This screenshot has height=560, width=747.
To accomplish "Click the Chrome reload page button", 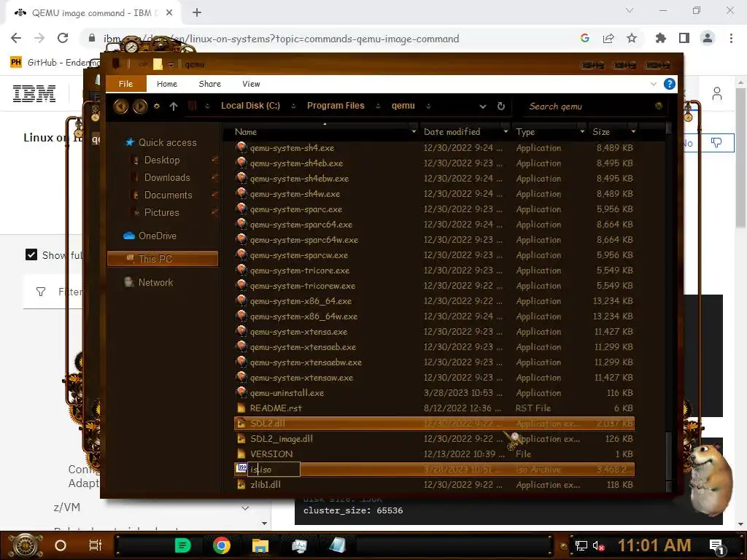I will 63,38.
